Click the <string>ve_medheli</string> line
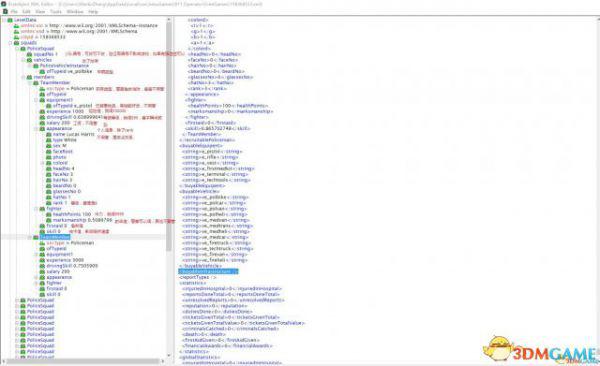 pos(216,232)
